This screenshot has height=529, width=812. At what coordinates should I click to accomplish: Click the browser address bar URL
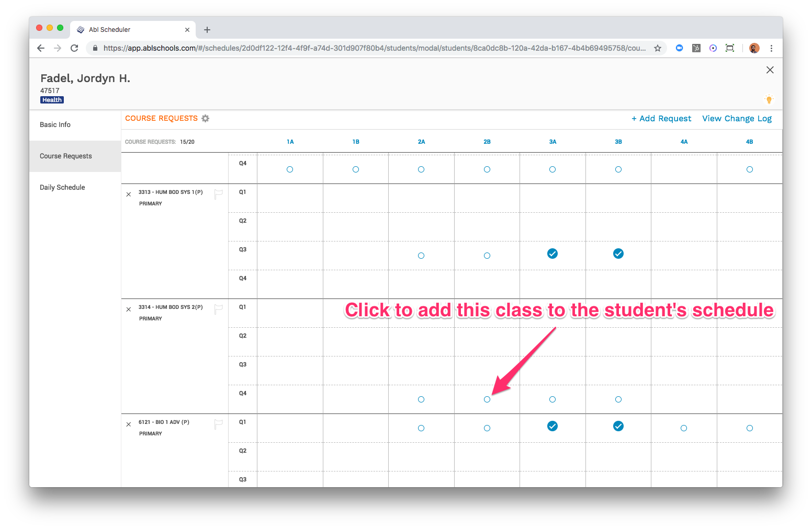click(x=374, y=48)
